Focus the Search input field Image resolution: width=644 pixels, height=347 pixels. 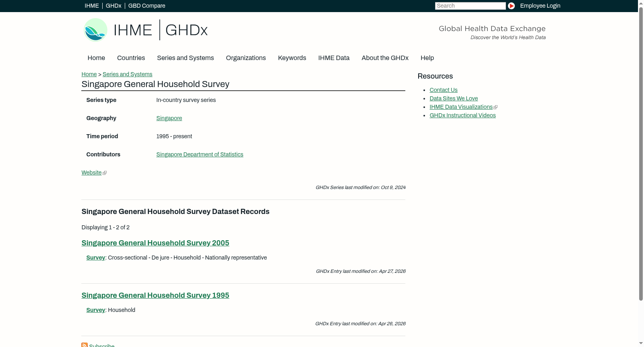click(470, 6)
